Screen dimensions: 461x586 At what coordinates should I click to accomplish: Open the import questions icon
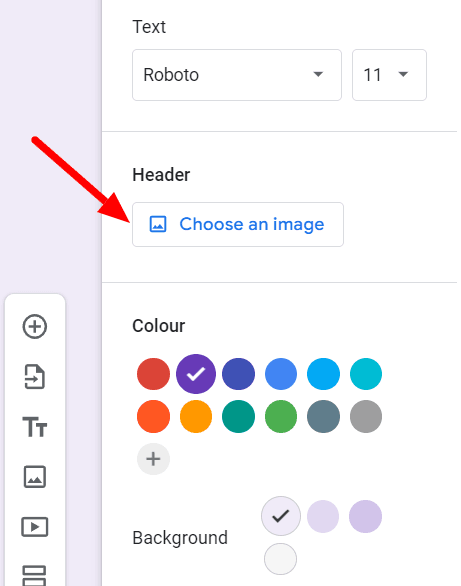35,377
